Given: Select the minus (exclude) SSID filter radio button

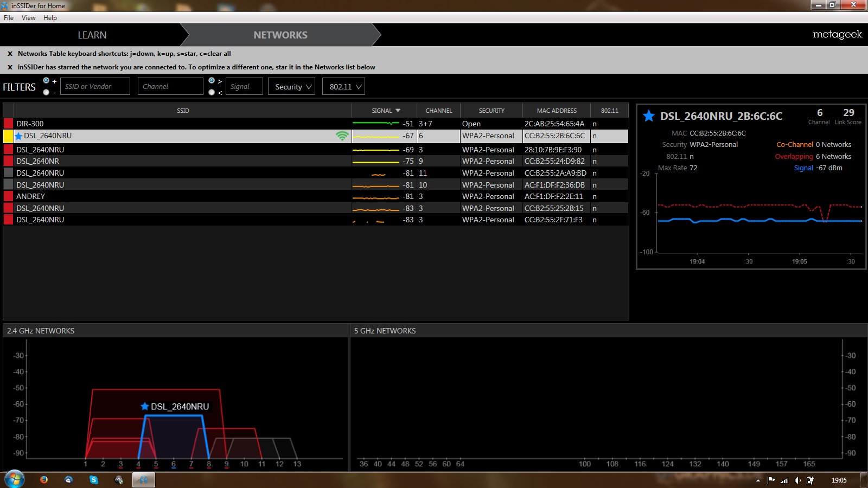Looking at the screenshot, I should click(46, 92).
